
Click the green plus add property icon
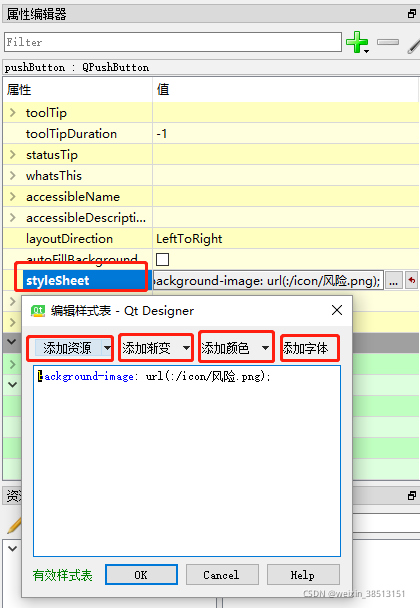pos(356,41)
